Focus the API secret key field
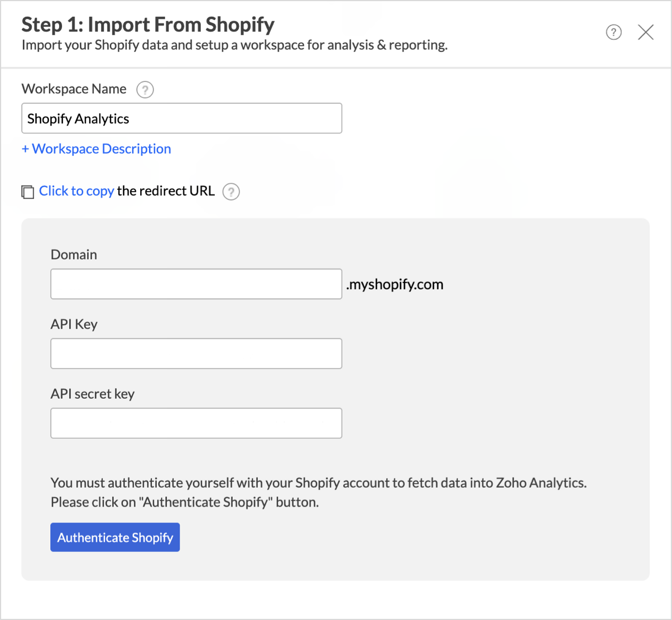Image resolution: width=672 pixels, height=620 pixels. [196, 423]
